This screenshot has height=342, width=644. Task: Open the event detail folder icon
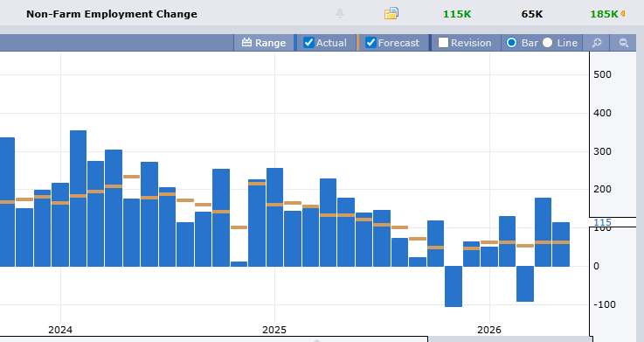tap(391, 13)
